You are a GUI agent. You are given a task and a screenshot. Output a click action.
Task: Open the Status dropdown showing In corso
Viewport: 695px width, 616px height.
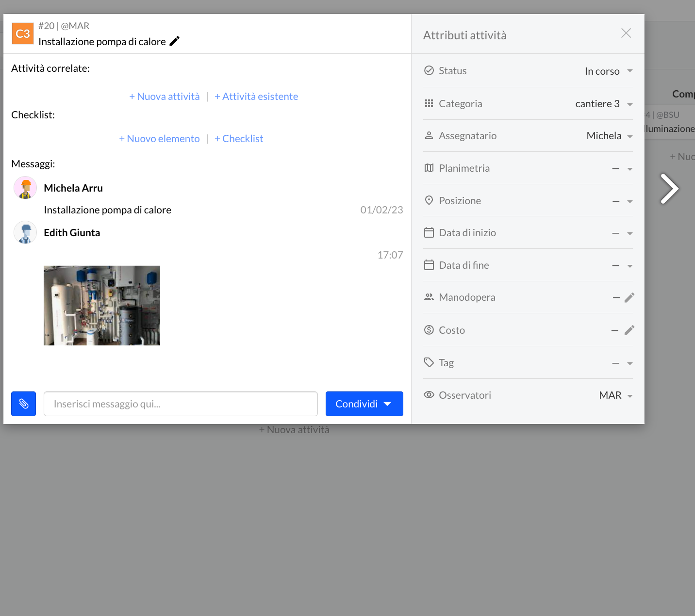click(x=608, y=71)
